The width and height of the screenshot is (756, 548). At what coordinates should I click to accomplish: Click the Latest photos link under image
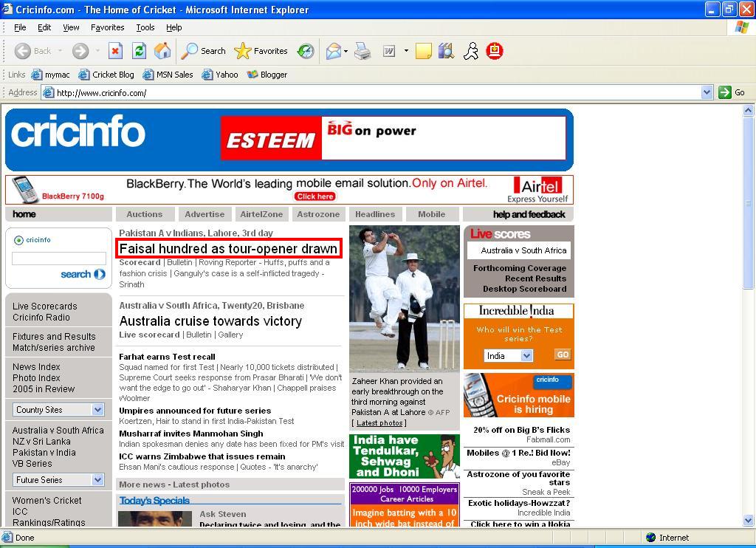(x=379, y=423)
